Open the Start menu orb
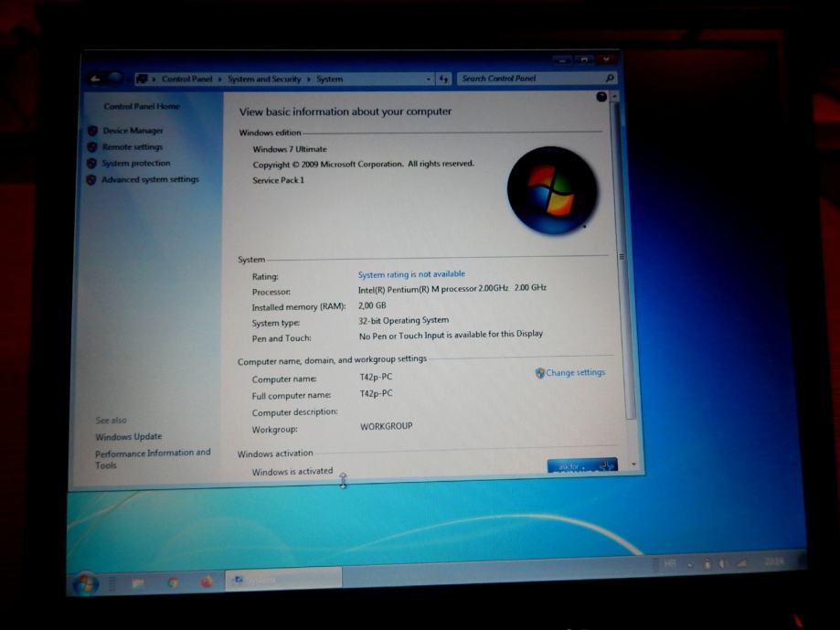 85,583
